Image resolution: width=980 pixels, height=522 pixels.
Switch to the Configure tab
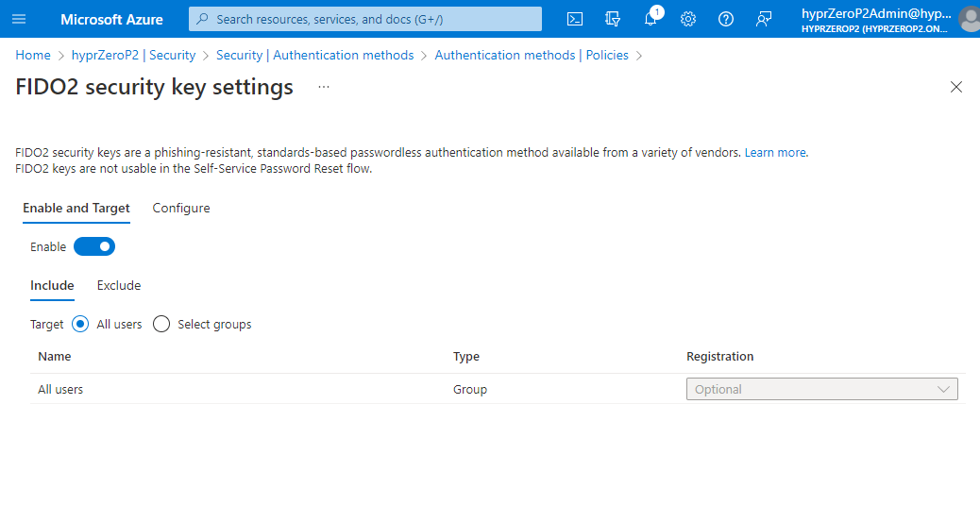tap(181, 209)
